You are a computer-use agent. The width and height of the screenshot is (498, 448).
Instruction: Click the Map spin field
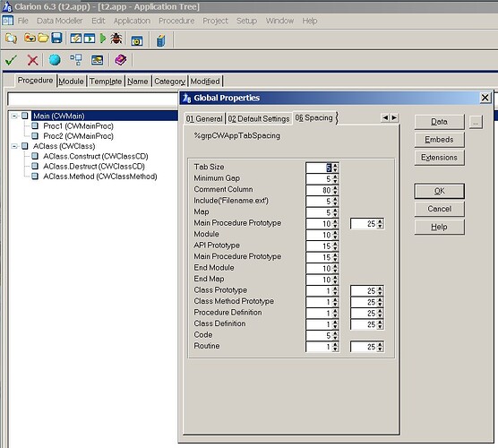click(x=322, y=212)
